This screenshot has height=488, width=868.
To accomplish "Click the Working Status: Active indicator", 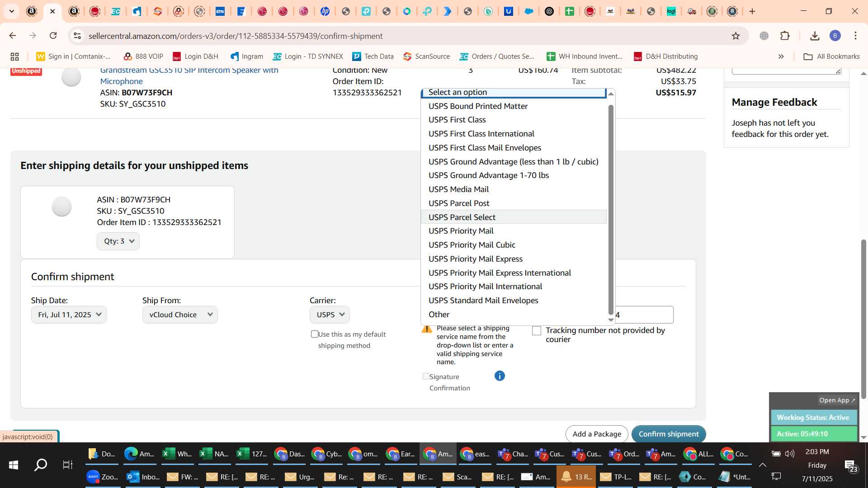I will (x=814, y=418).
